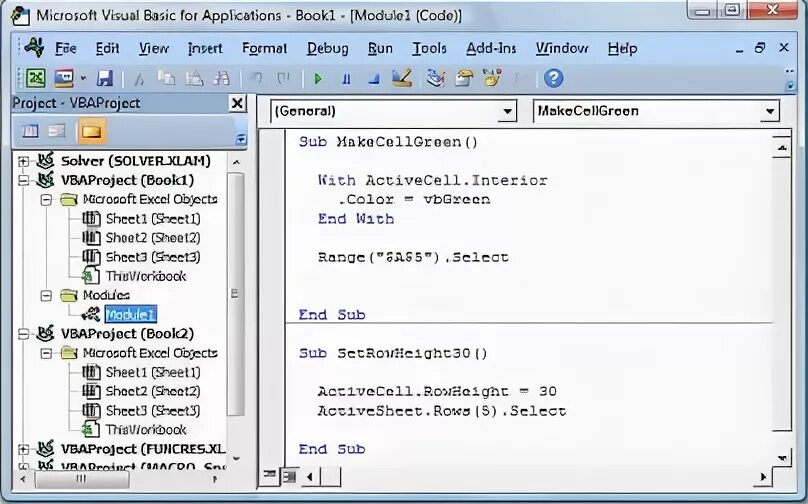Click the code window scroll-left arrow

[309, 477]
